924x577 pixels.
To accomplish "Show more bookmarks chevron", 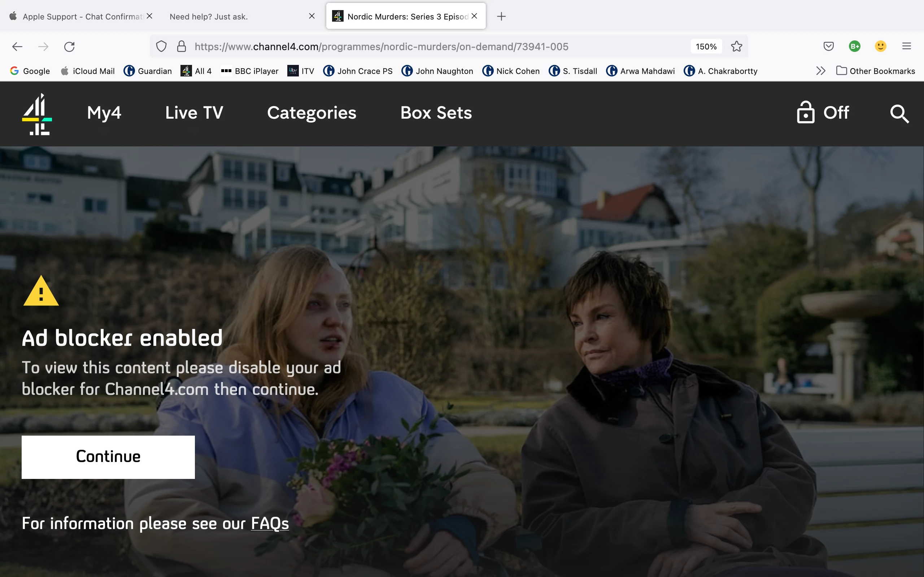I will point(820,71).
